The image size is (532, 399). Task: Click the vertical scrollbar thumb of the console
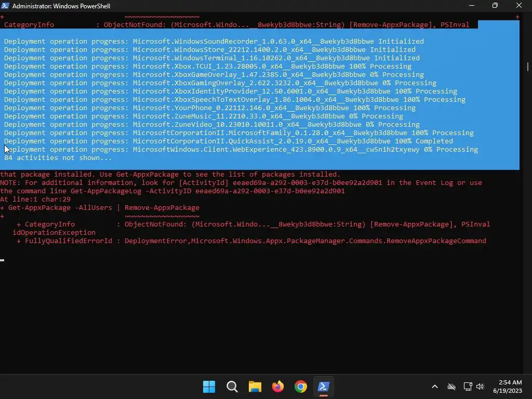tap(528, 66)
